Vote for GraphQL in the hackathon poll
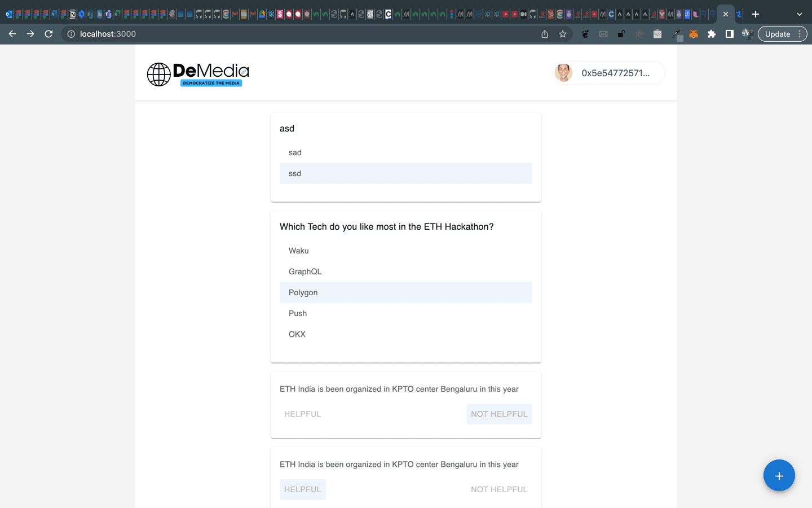 click(406, 271)
